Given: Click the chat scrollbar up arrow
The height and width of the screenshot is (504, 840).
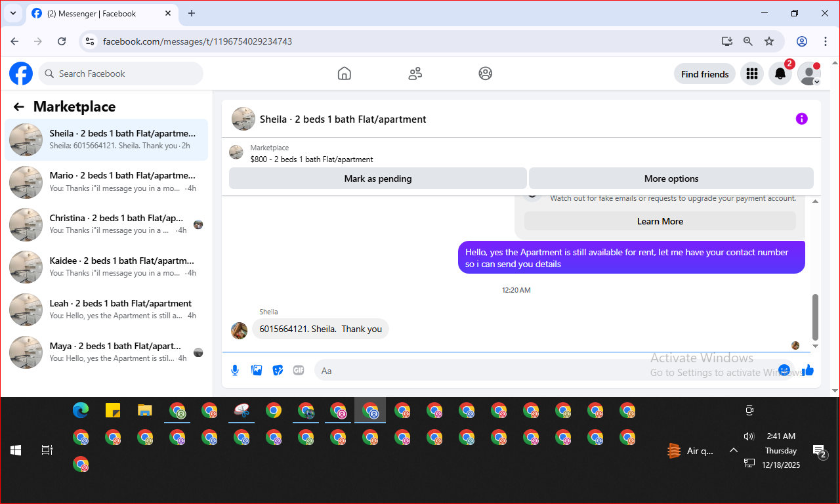Looking at the screenshot, I should click(x=816, y=201).
